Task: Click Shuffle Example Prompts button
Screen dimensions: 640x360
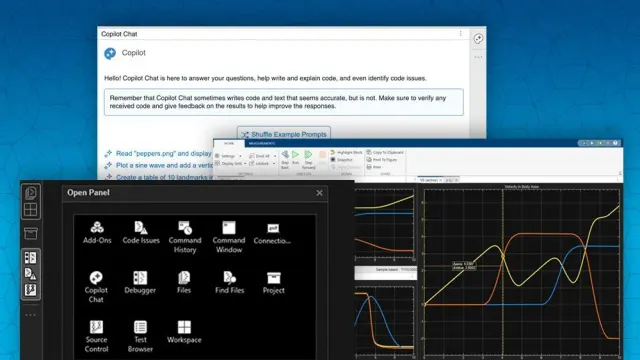Action: click(x=284, y=134)
